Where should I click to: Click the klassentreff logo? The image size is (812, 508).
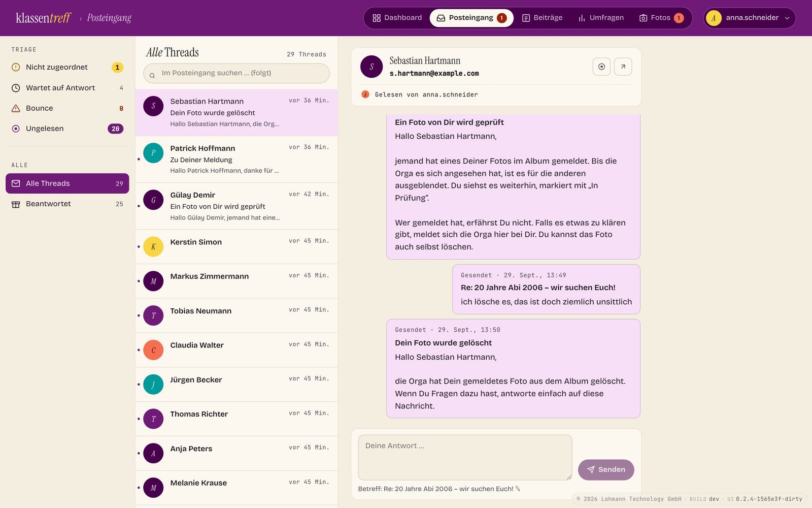tap(43, 18)
